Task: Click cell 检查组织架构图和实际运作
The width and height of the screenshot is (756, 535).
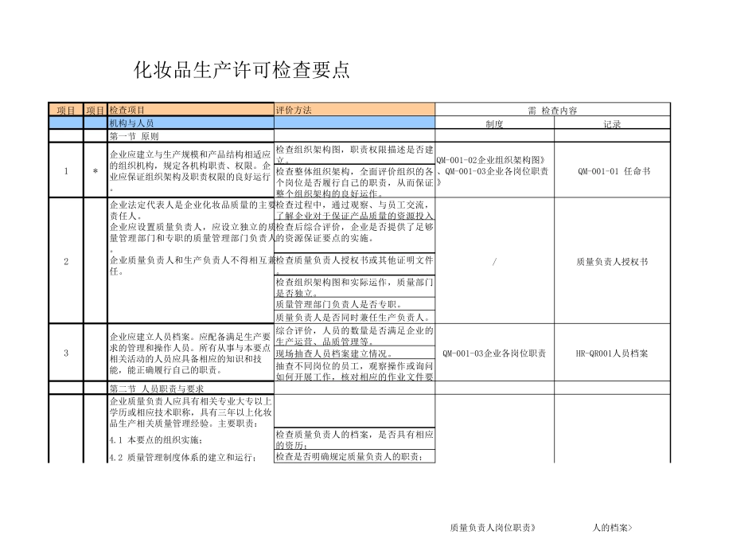Action: (x=354, y=287)
